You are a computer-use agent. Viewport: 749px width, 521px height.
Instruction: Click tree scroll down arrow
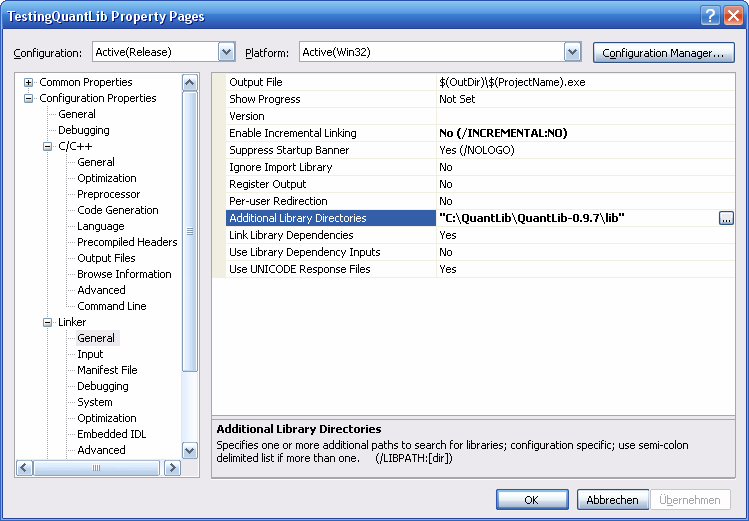[x=190, y=450]
